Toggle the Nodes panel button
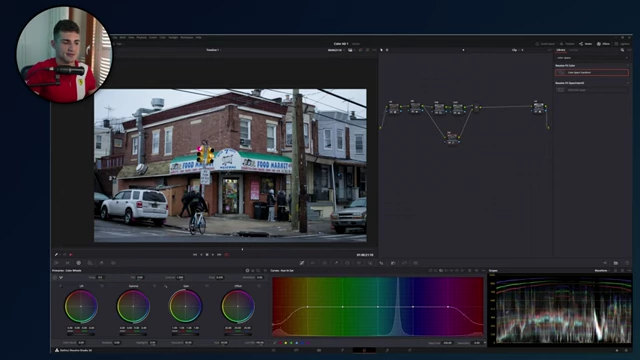The width and height of the screenshot is (640, 360). pos(586,44)
